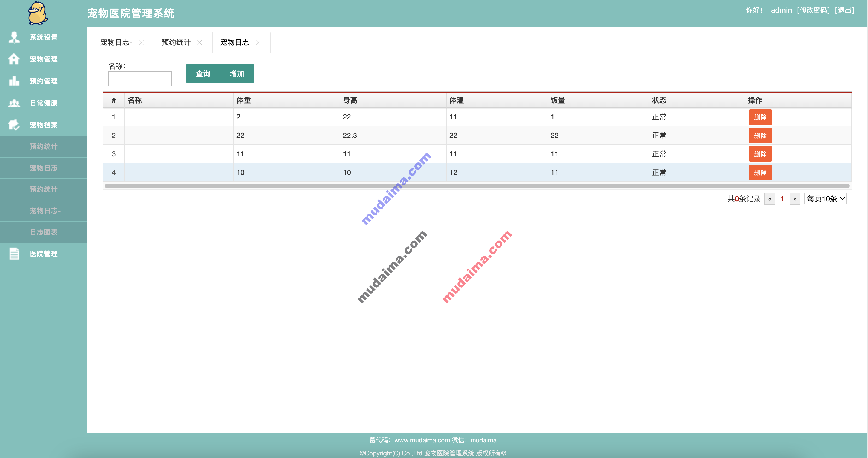Select the 宠物日志 tab
868x458 pixels.
[x=235, y=43]
